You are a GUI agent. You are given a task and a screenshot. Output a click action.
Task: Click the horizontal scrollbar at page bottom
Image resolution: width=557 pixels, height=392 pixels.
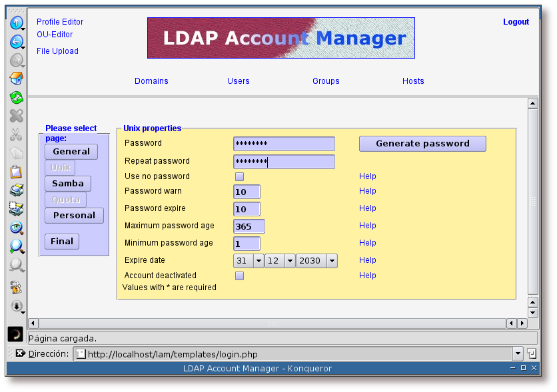coord(272,323)
